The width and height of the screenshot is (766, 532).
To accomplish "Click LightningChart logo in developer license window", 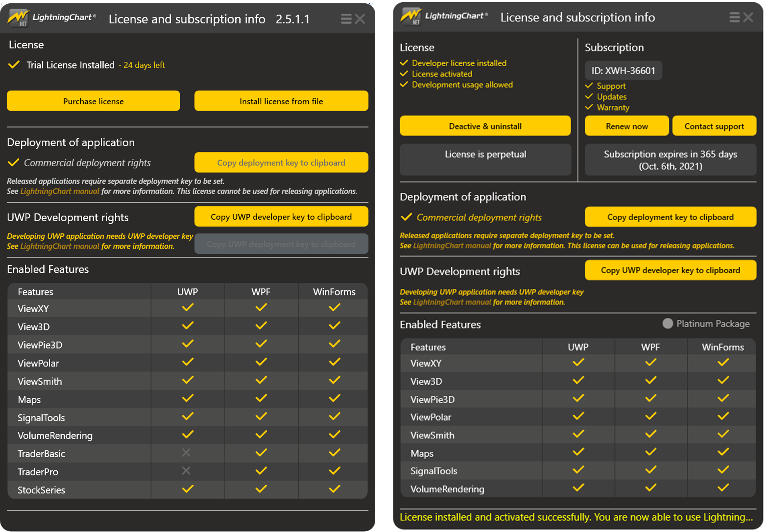I will point(444,17).
